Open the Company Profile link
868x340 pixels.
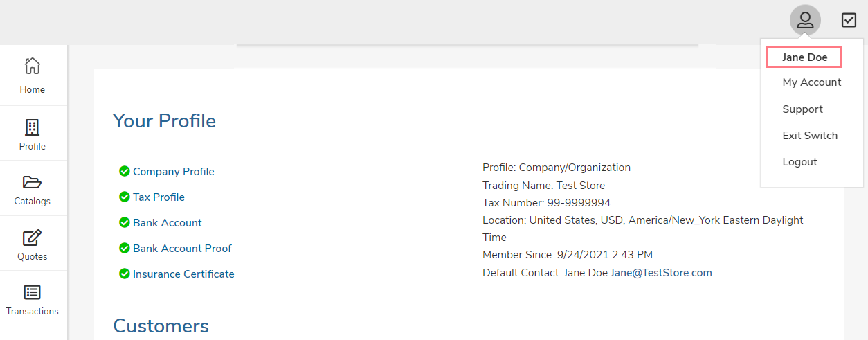[174, 172]
